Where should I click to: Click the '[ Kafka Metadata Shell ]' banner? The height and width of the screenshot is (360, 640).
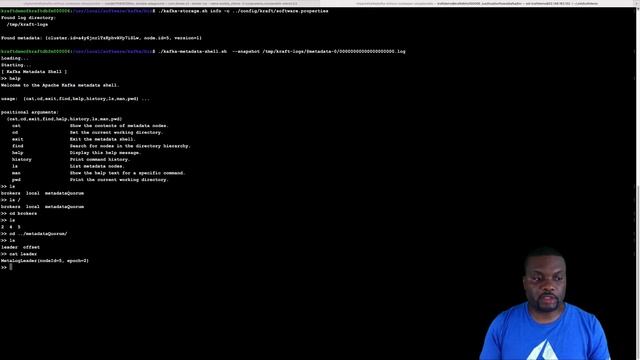[x=34, y=72]
